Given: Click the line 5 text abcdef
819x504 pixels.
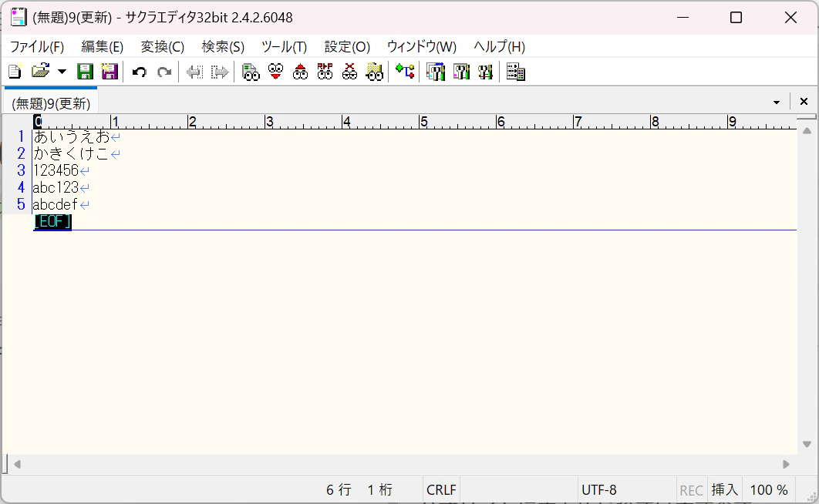Looking at the screenshot, I should [x=56, y=204].
